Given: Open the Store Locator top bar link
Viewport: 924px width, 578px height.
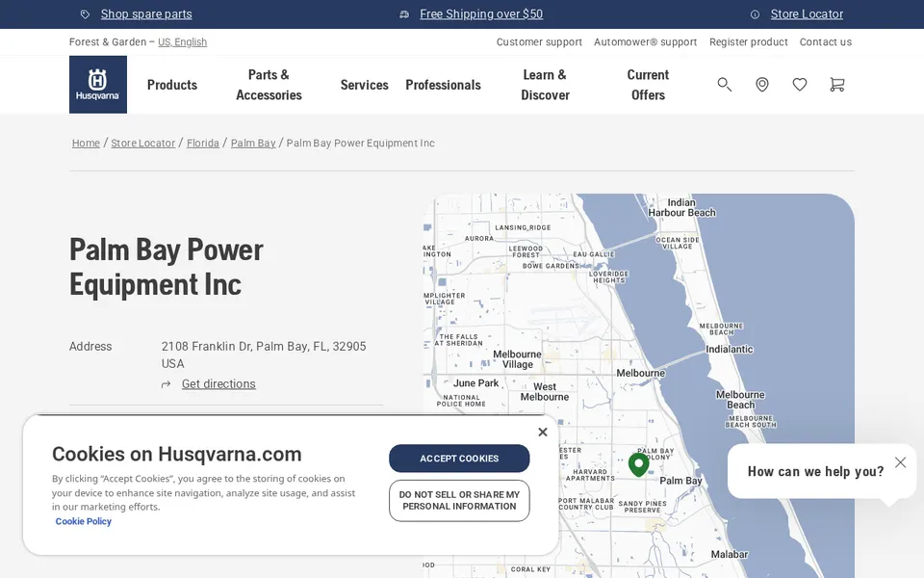Looking at the screenshot, I should coord(807,14).
